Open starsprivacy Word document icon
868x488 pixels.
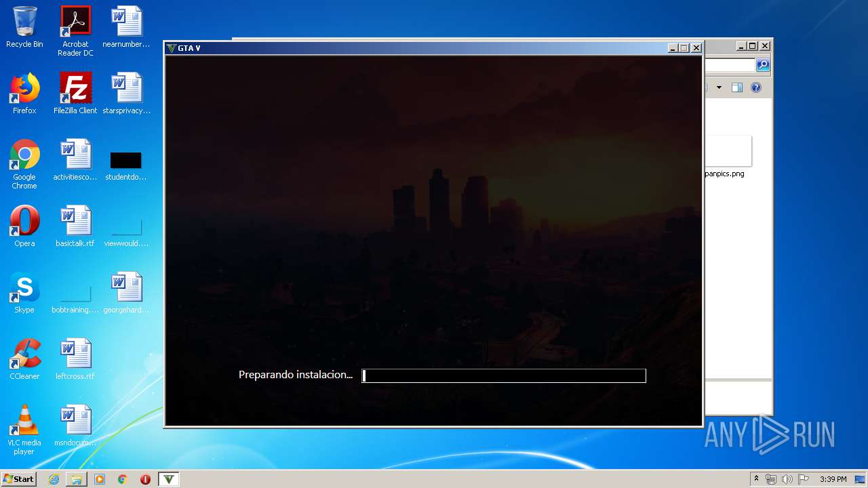pyautogui.click(x=126, y=94)
